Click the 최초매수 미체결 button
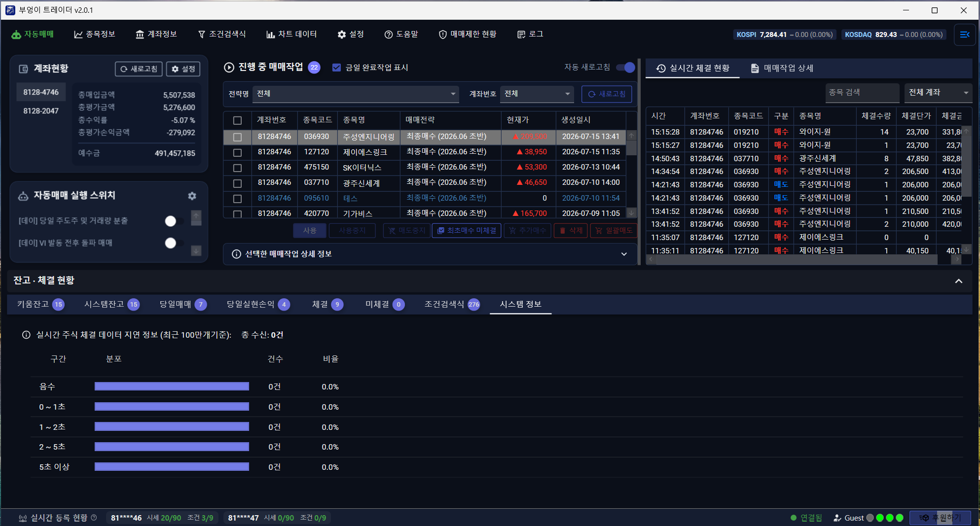Viewport: 980px width, 526px height. click(467, 231)
